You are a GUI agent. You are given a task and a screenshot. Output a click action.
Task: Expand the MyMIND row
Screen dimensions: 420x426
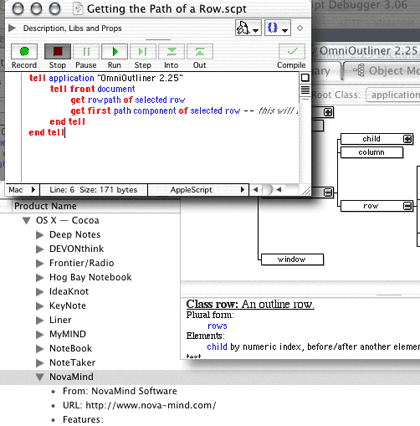coord(40,334)
